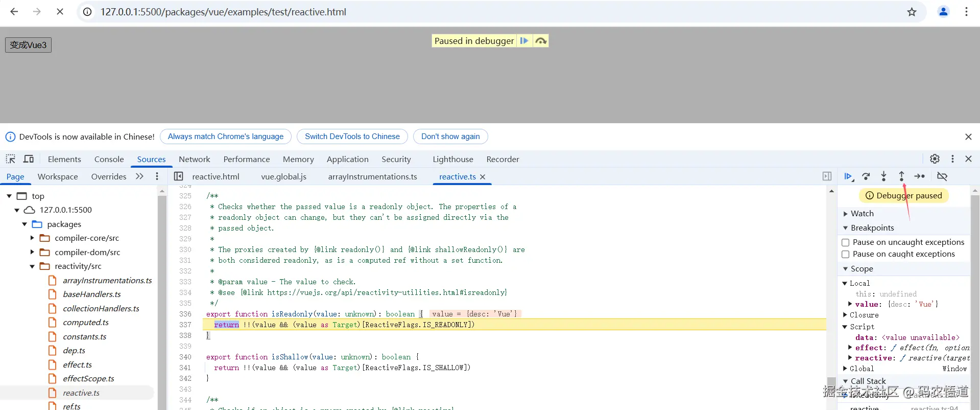The height and width of the screenshot is (410, 980).
Task: Open DevTools settings gear
Action: [935, 159]
